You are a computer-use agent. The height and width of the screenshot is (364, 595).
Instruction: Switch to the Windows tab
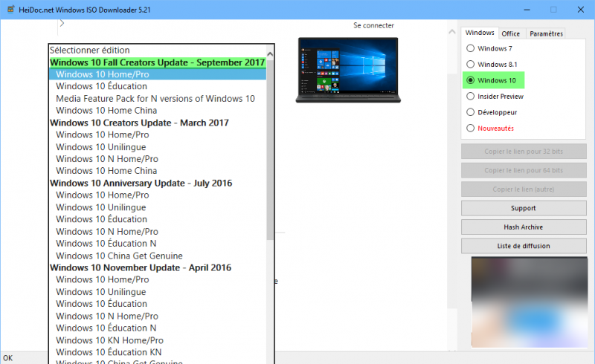point(480,33)
